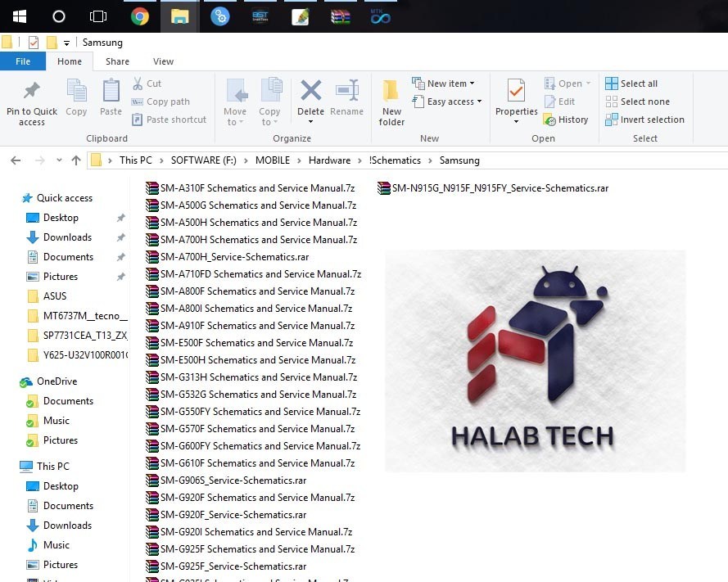Select SM-G906S_Service-Schematics.rar file

(226, 480)
